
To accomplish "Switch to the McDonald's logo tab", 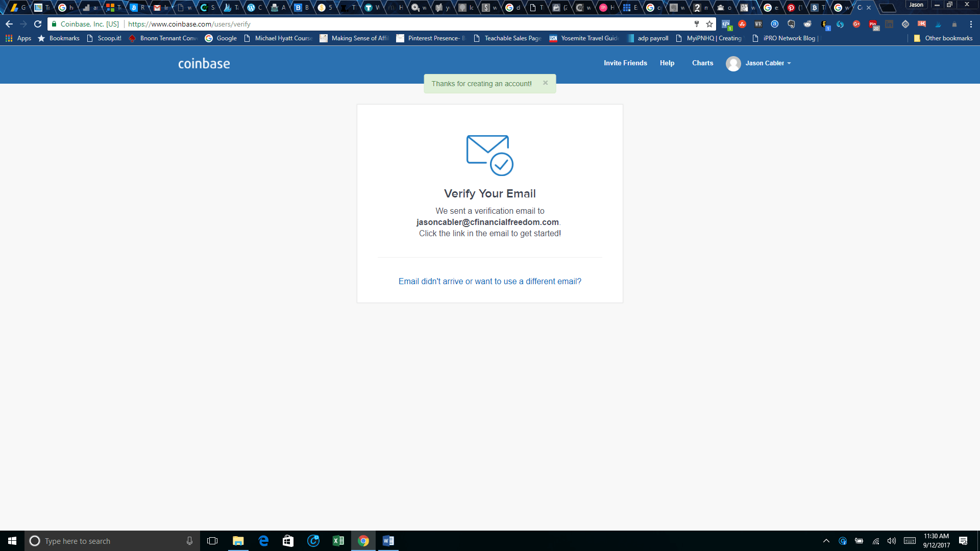I will point(395,8).
